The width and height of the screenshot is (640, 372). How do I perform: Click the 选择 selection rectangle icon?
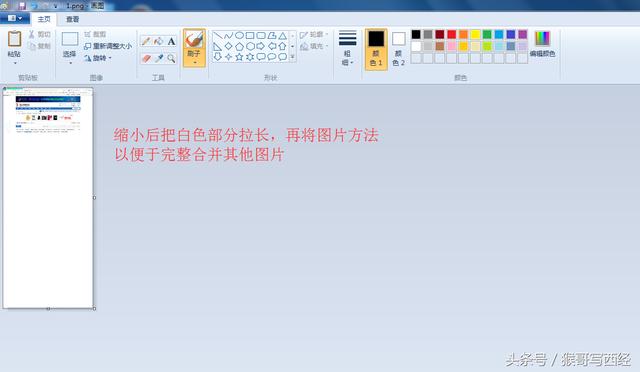click(70, 39)
